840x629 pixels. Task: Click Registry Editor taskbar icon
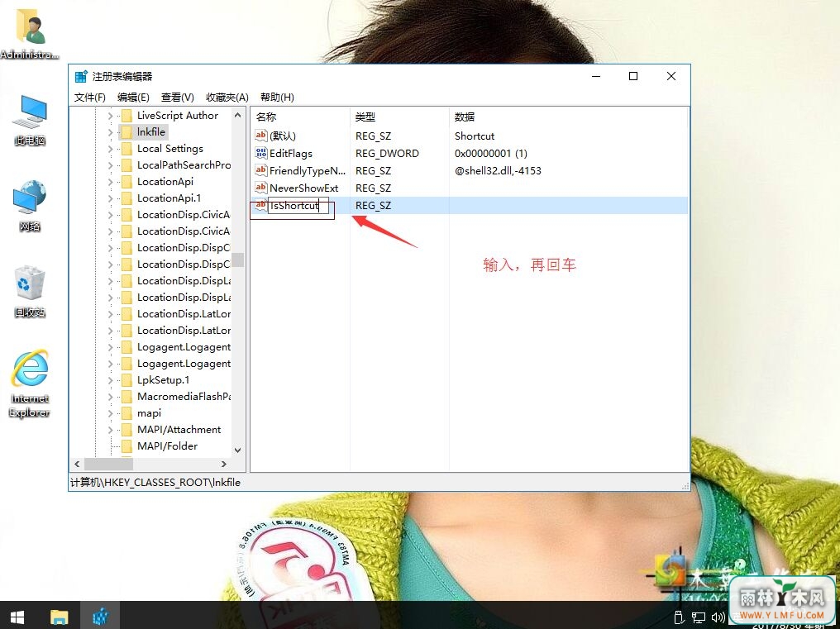pos(100,617)
